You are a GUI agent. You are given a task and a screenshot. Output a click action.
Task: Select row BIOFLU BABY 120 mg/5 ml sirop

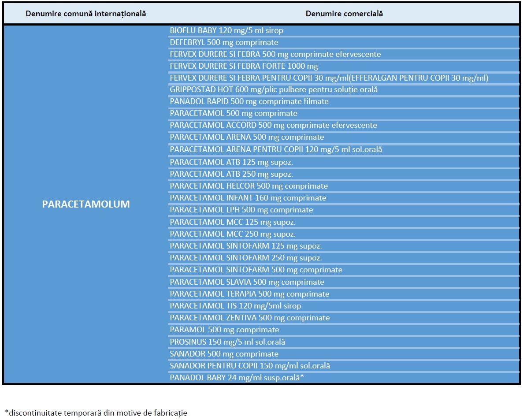[x=344, y=30]
